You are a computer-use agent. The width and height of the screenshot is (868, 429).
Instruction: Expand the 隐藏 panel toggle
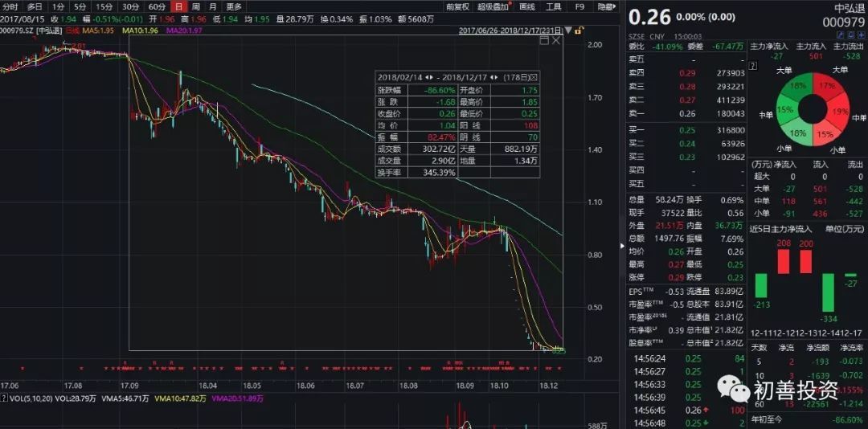coord(608,6)
